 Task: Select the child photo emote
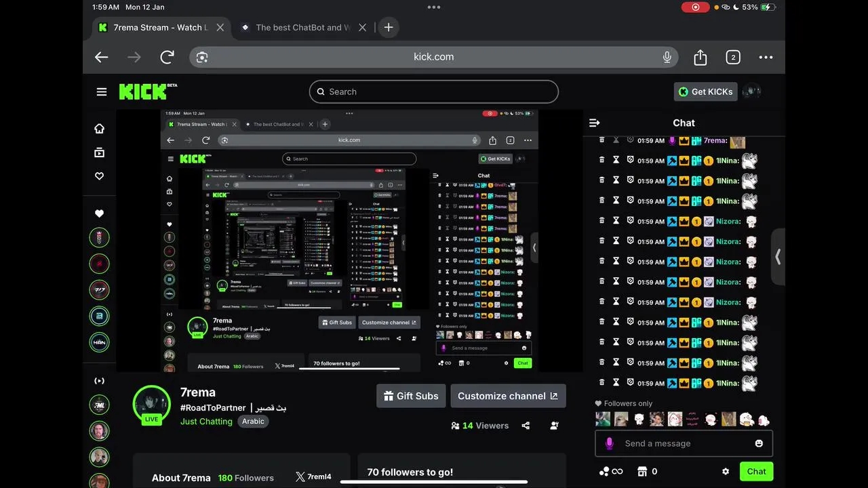pyautogui.click(x=656, y=419)
